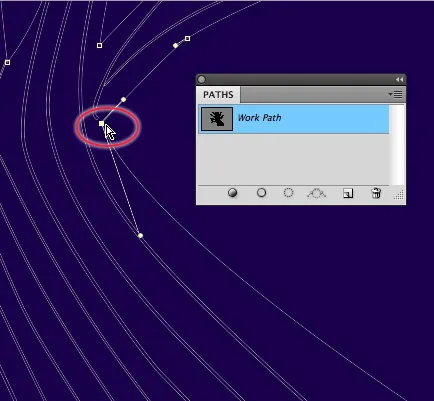Click the panel's bottom-right corner grip
Screen dimensions: 434x401
pos(399,195)
